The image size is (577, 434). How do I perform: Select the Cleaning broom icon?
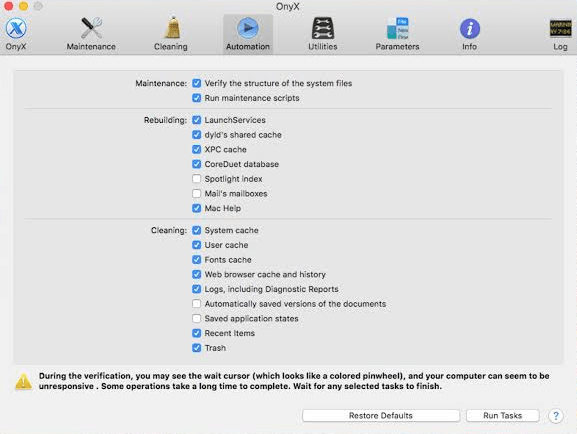coord(172,28)
